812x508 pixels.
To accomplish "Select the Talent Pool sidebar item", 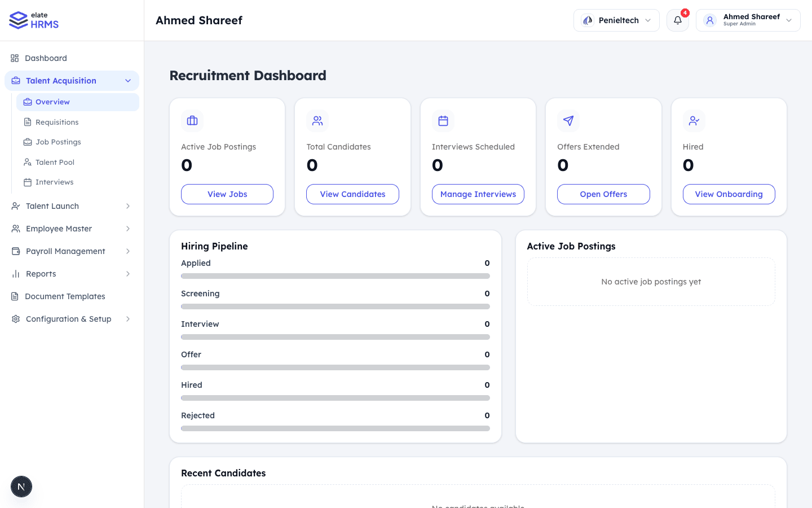I will coord(54,162).
